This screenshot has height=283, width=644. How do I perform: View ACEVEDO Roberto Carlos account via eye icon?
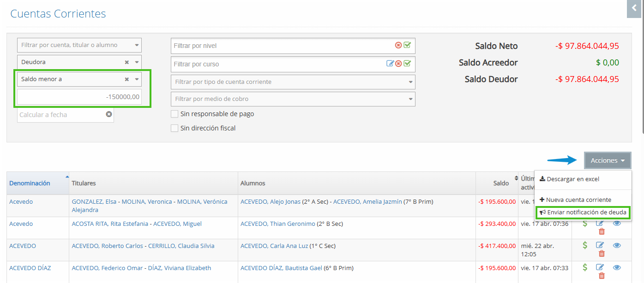pyautogui.click(x=617, y=246)
